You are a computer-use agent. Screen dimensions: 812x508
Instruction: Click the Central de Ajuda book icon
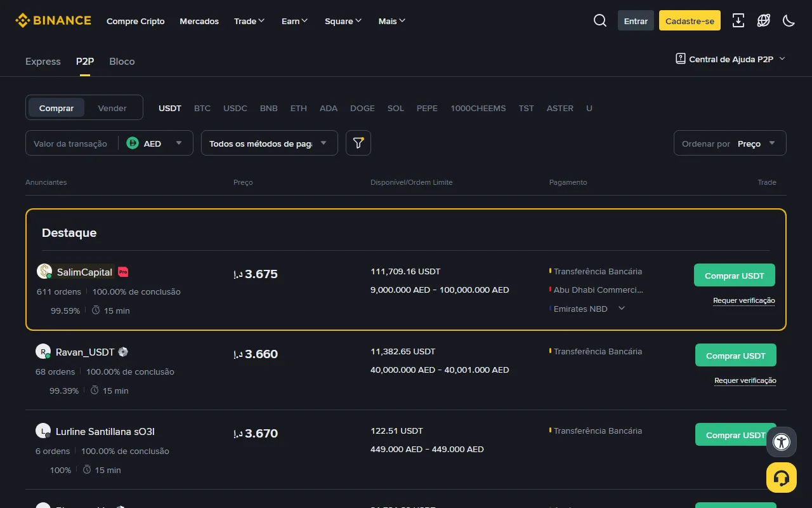click(681, 59)
